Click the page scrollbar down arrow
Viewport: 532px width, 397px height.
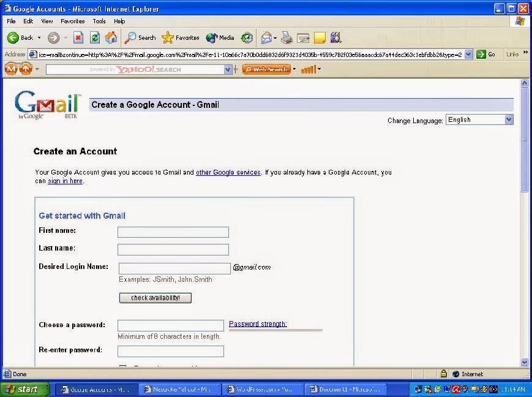[524, 362]
